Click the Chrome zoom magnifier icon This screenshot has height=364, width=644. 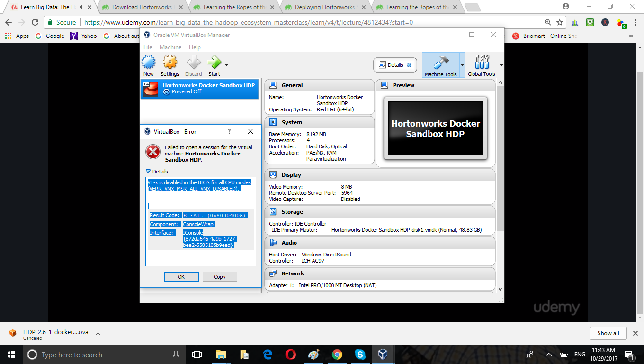[x=548, y=22]
